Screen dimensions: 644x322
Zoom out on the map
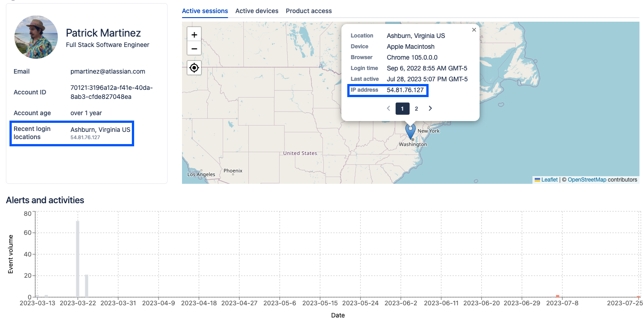(194, 48)
